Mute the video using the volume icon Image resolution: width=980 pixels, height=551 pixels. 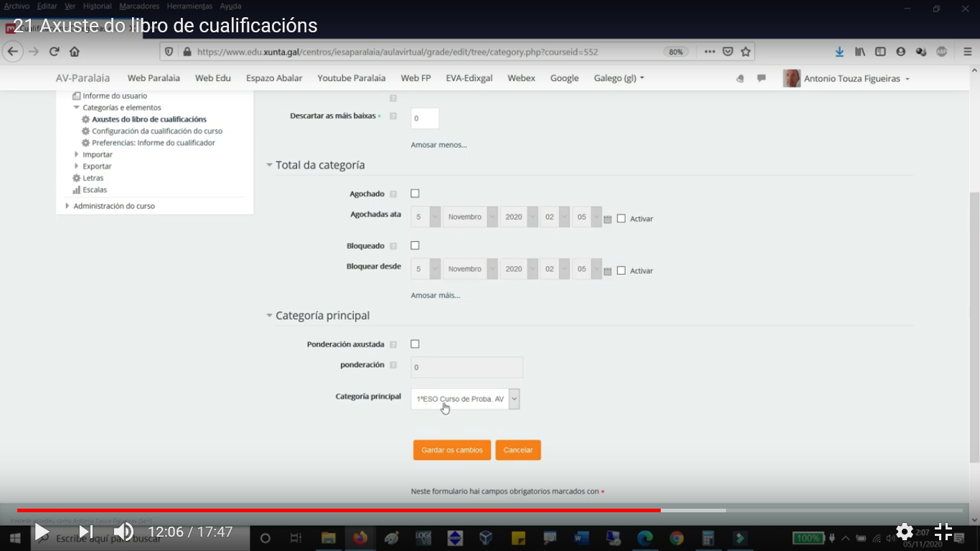[123, 532]
